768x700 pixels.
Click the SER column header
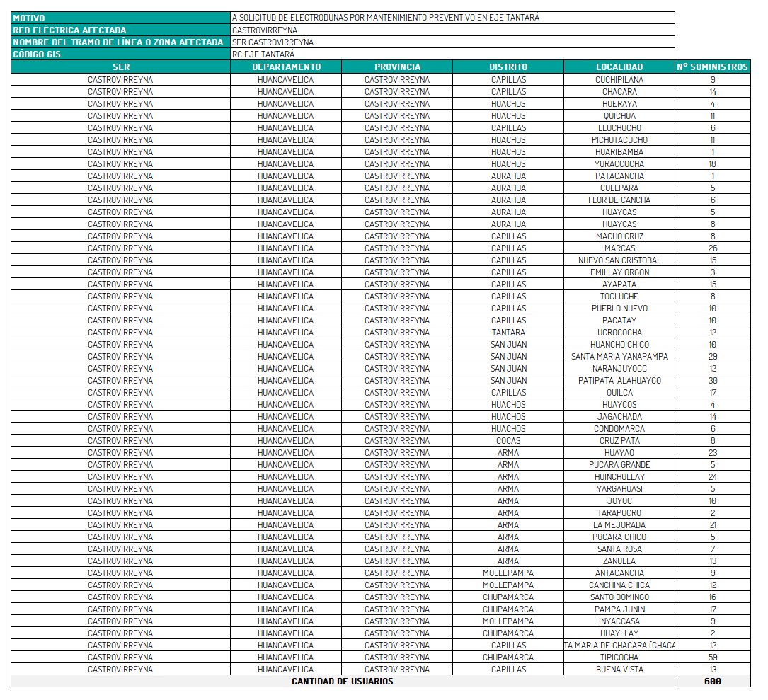tap(120, 67)
